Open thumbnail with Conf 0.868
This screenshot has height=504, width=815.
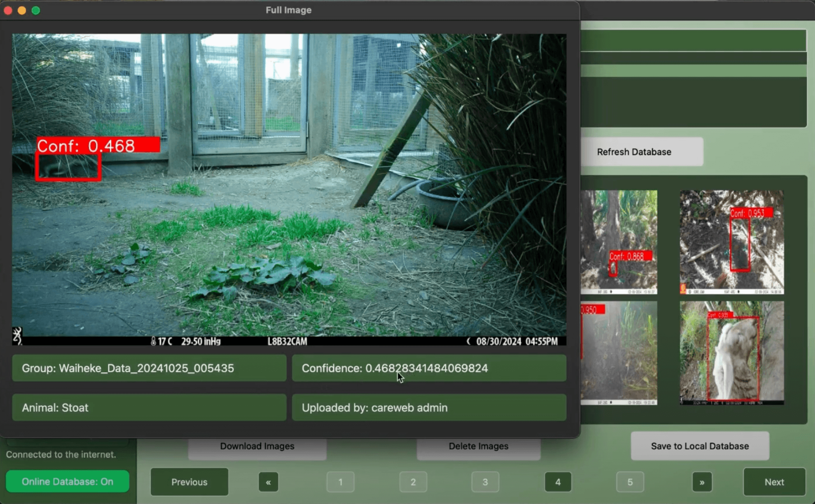pos(619,242)
